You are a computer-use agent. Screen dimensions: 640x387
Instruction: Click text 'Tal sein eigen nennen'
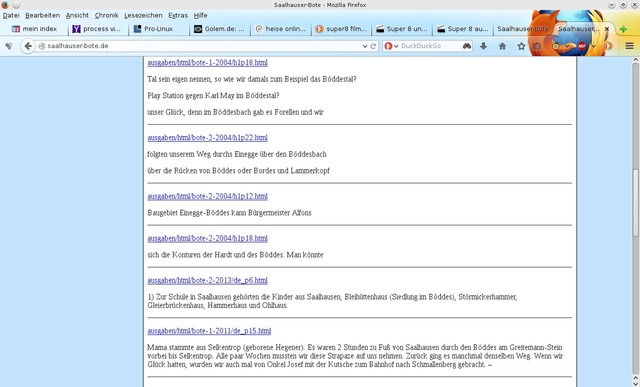pos(179,79)
